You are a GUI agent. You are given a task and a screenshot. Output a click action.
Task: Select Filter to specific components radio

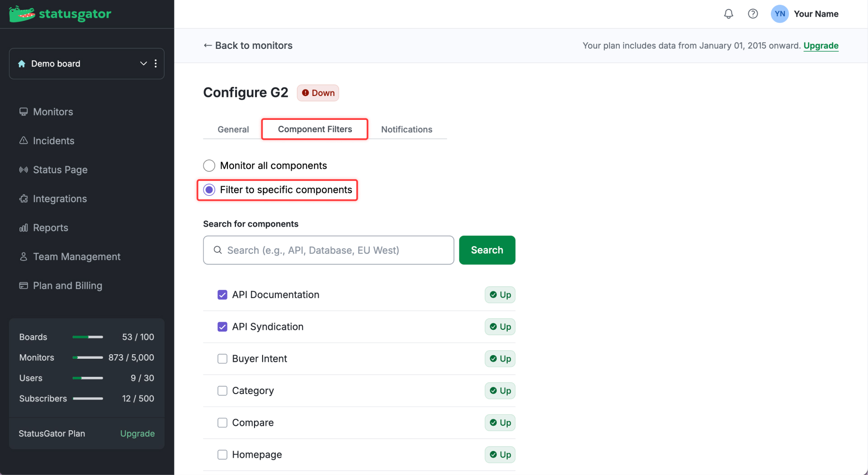point(209,190)
